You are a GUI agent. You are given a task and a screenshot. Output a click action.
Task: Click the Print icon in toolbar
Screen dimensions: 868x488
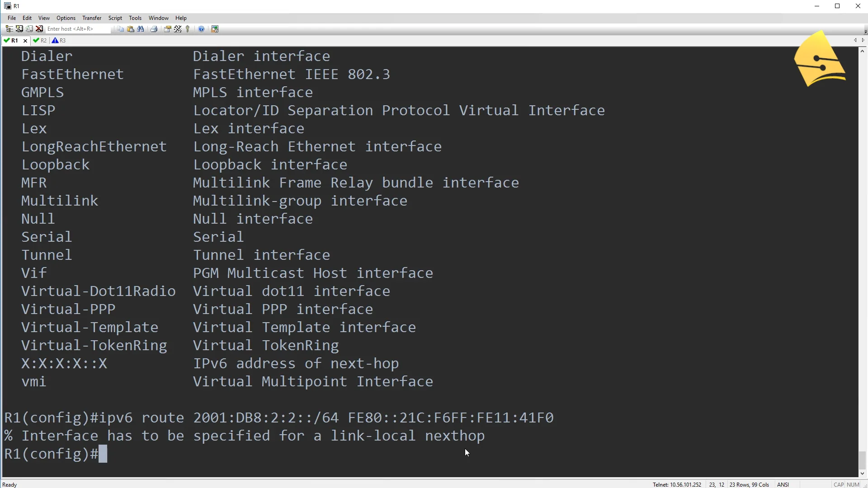(x=154, y=29)
